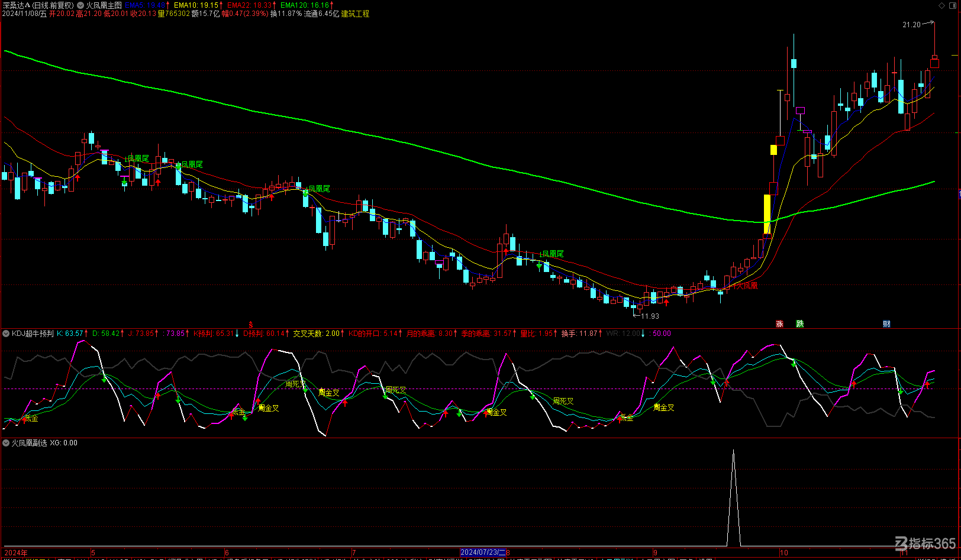Click the K预判: 65.31 value
961x560 pixels.
point(214,334)
